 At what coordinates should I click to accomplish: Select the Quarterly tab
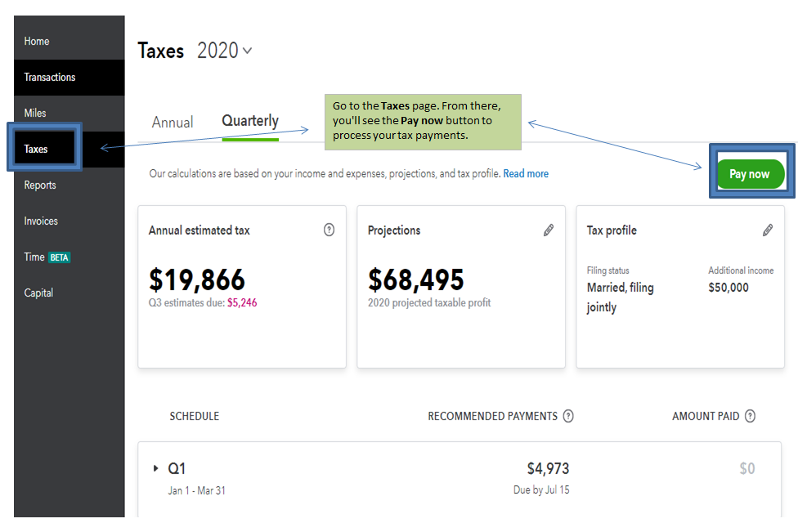tap(249, 121)
